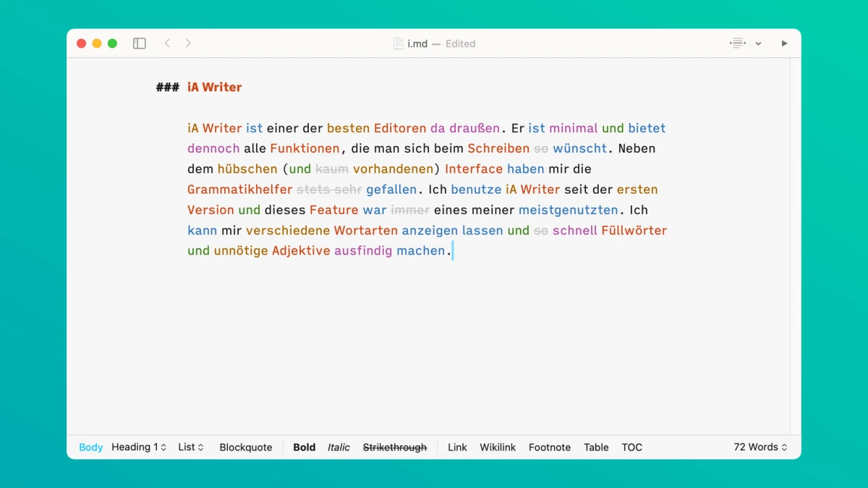868x488 pixels.
Task: Go back with the left chevron
Action: pos(167,43)
